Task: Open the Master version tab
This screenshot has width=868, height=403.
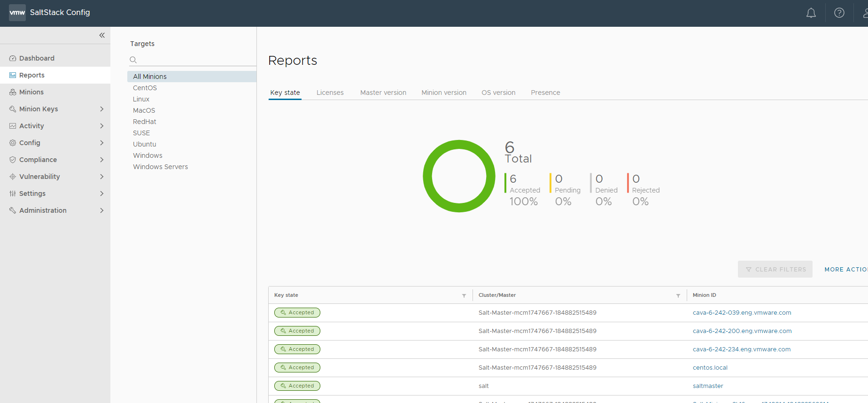Action: (383, 93)
